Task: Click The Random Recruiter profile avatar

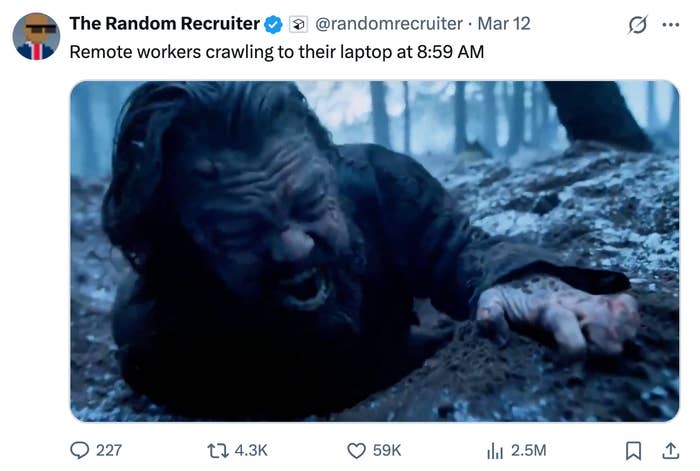Action: pyautogui.click(x=36, y=36)
